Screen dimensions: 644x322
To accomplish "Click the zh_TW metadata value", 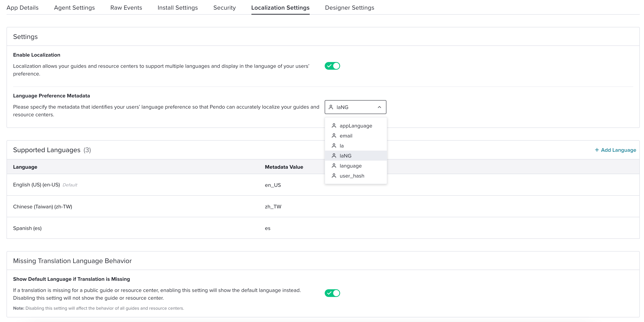I will 273,207.
